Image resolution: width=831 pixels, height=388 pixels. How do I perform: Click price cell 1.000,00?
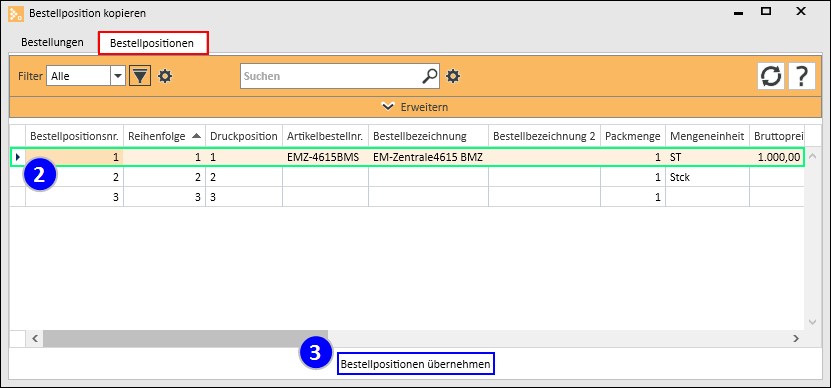[777, 157]
